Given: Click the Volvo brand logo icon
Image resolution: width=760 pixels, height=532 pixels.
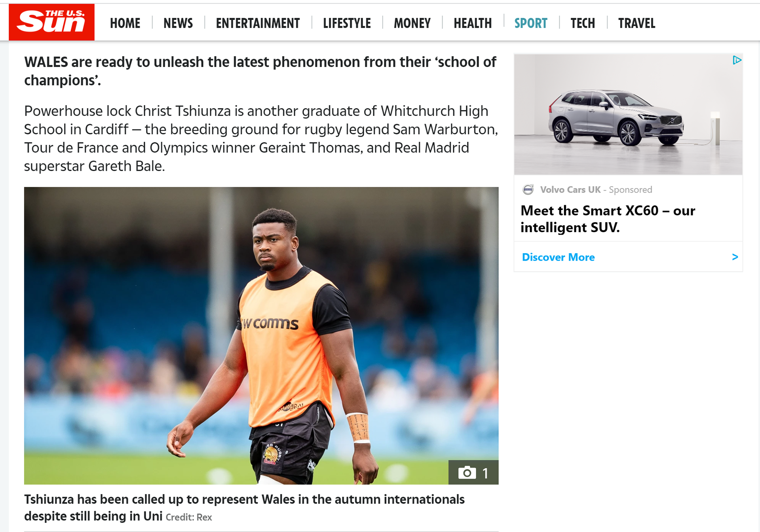Looking at the screenshot, I should pos(528,189).
